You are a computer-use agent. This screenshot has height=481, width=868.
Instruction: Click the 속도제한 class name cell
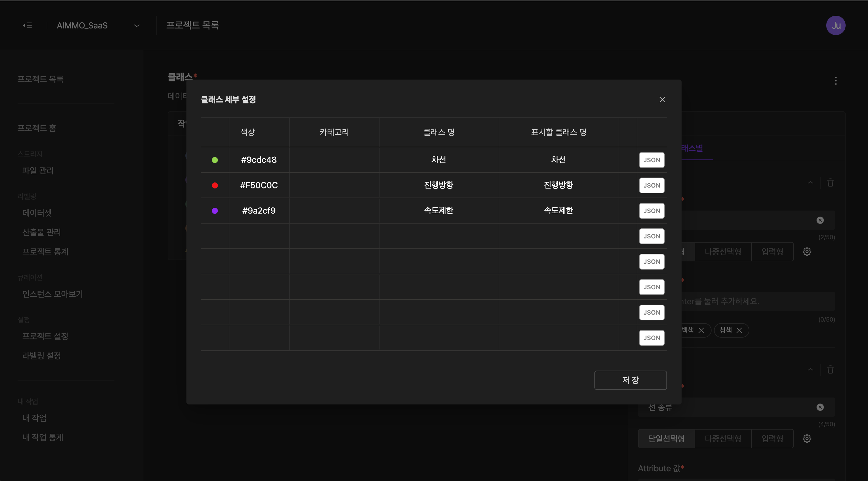(439, 211)
